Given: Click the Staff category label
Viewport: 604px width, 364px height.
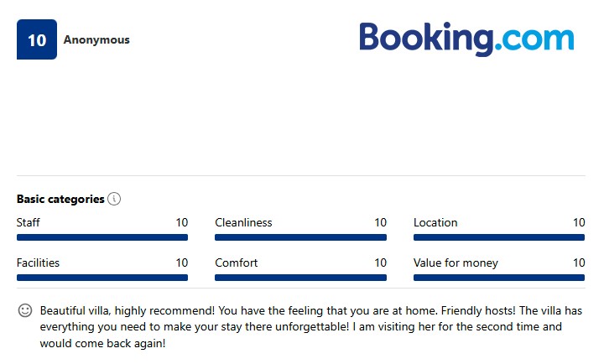Looking at the screenshot, I should tap(29, 223).
